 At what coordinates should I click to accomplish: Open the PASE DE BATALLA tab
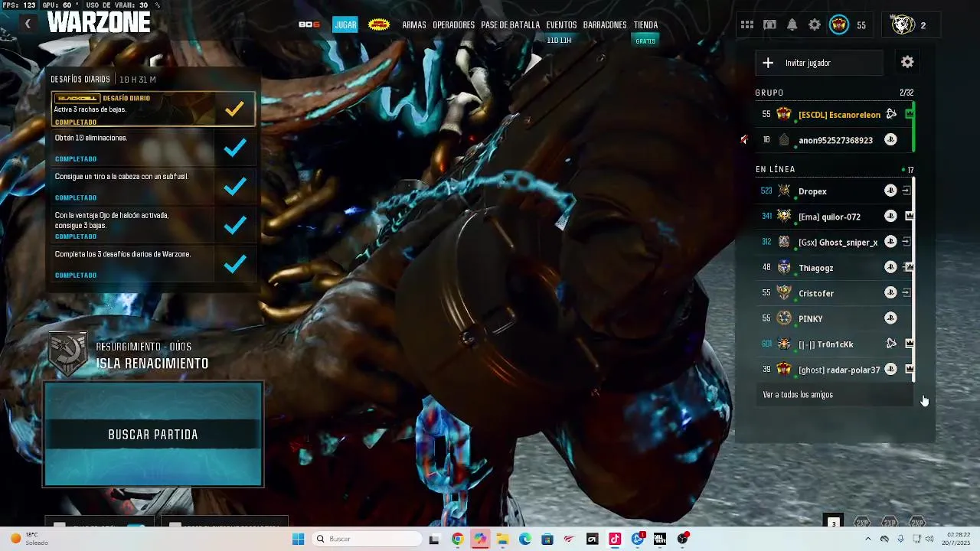point(510,24)
